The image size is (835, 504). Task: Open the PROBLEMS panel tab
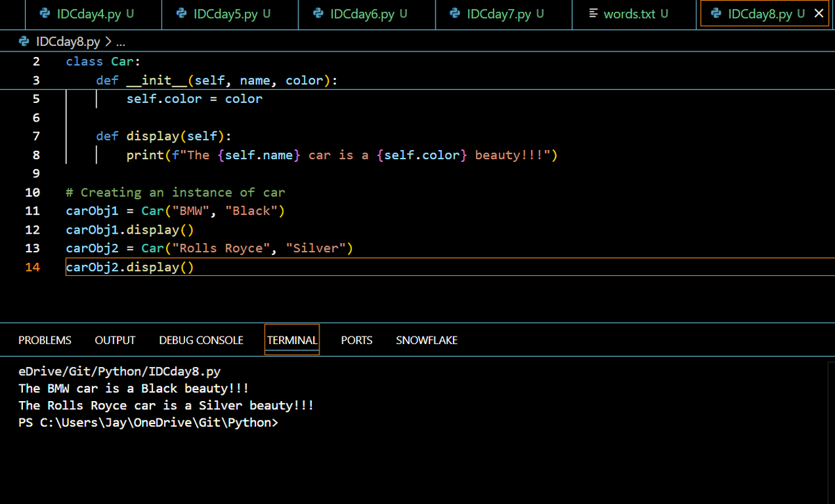pyautogui.click(x=45, y=340)
